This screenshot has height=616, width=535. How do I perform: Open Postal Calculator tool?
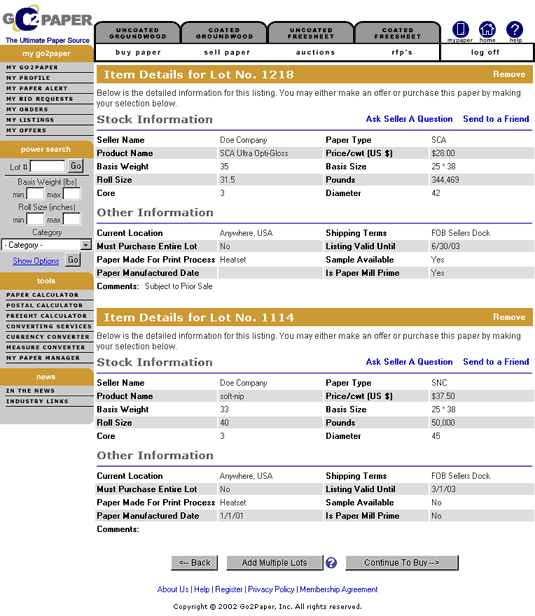44,305
